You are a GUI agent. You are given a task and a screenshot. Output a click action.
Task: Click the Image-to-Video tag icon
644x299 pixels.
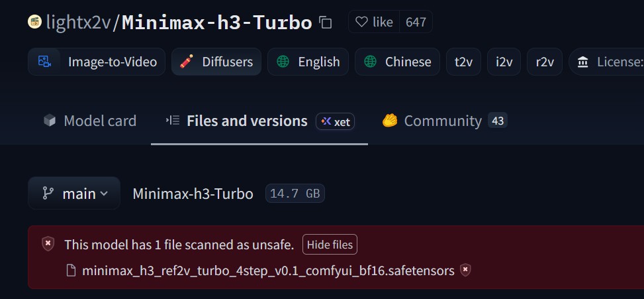[44, 62]
